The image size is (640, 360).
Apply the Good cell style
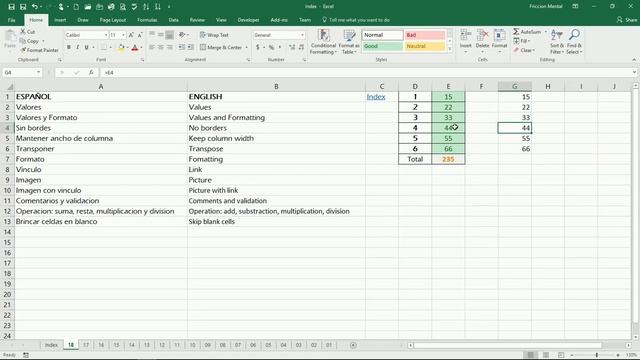[x=382, y=46]
